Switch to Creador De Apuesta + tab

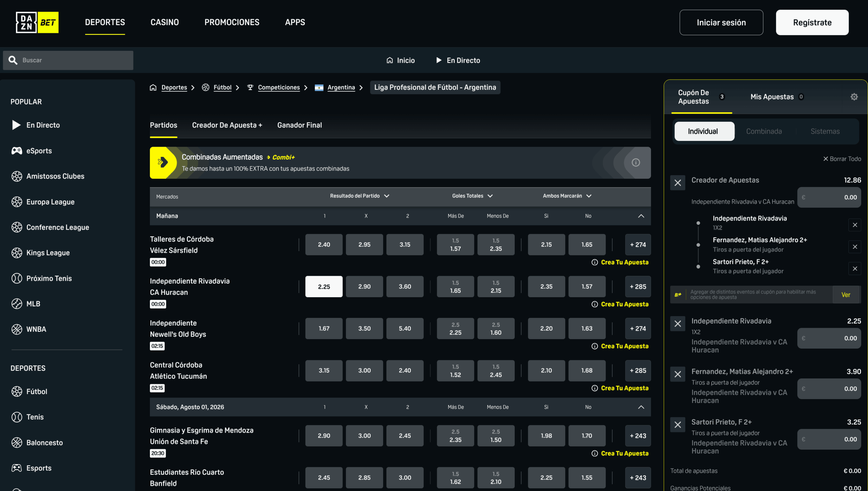coord(227,125)
